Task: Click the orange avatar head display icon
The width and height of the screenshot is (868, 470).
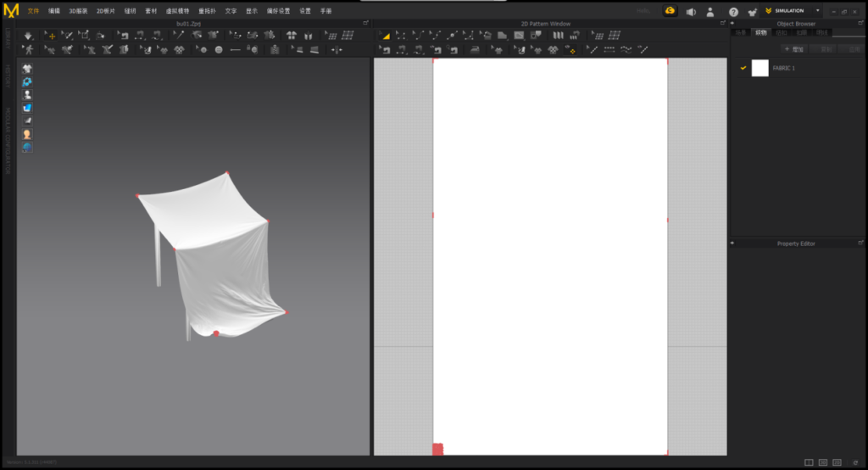Action: click(x=27, y=134)
